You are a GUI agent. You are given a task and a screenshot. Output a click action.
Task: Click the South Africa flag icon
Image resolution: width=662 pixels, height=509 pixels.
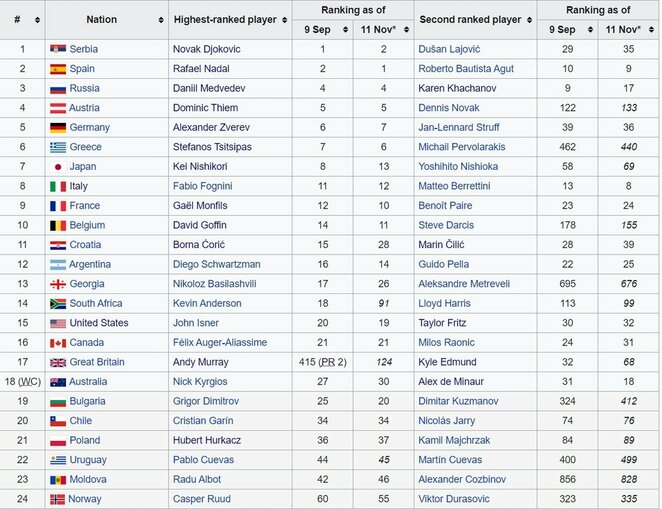pos(58,303)
